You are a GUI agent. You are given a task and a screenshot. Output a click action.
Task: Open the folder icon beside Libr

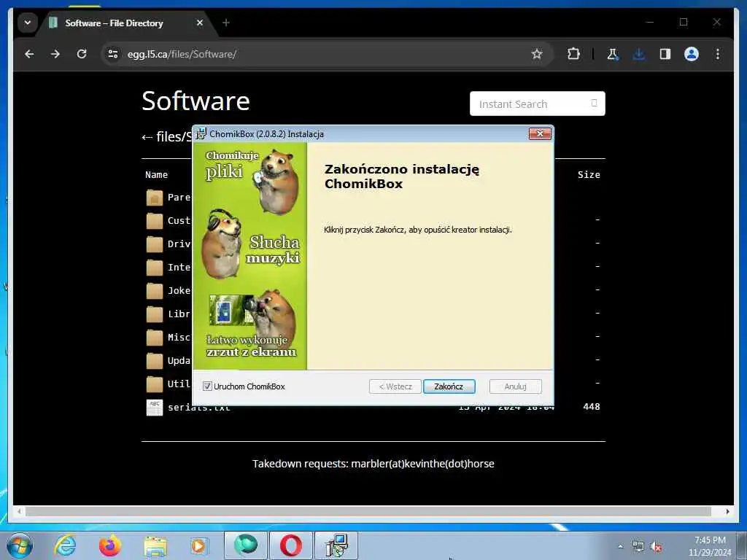pos(155,314)
